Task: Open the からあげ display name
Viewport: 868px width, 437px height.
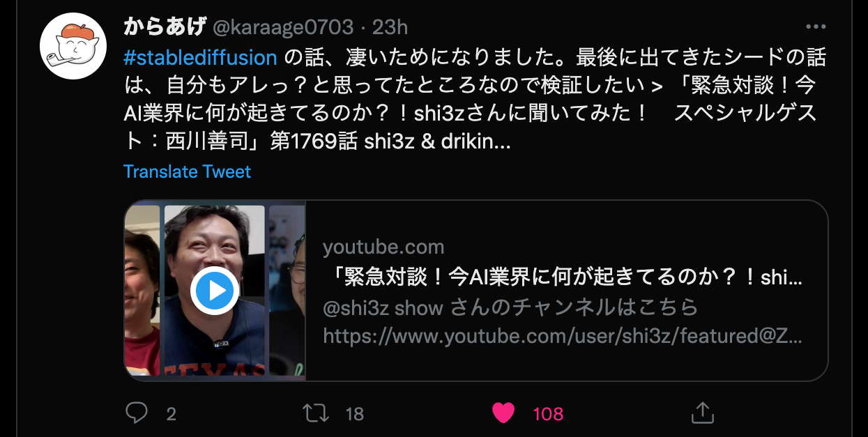Action: [x=165, y=27]
